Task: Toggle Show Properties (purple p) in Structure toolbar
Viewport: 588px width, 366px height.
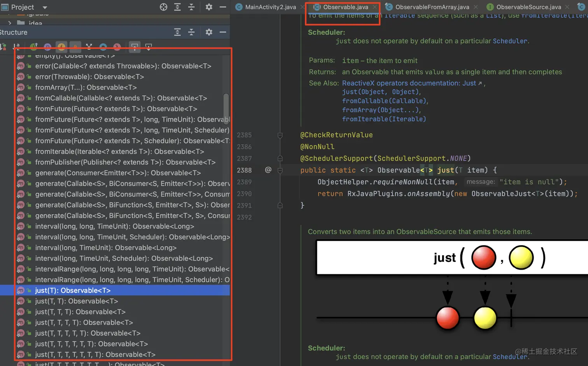Action: [47, 47]
